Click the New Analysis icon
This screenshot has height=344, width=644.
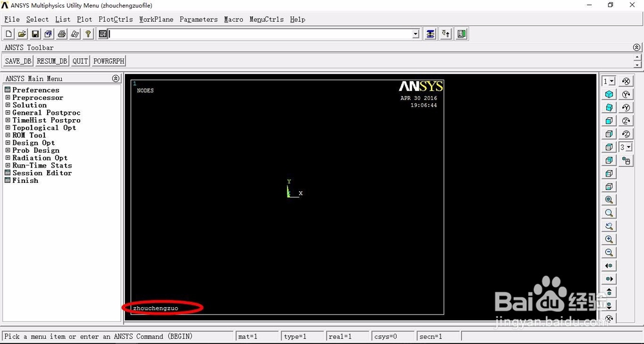(9, 33)
